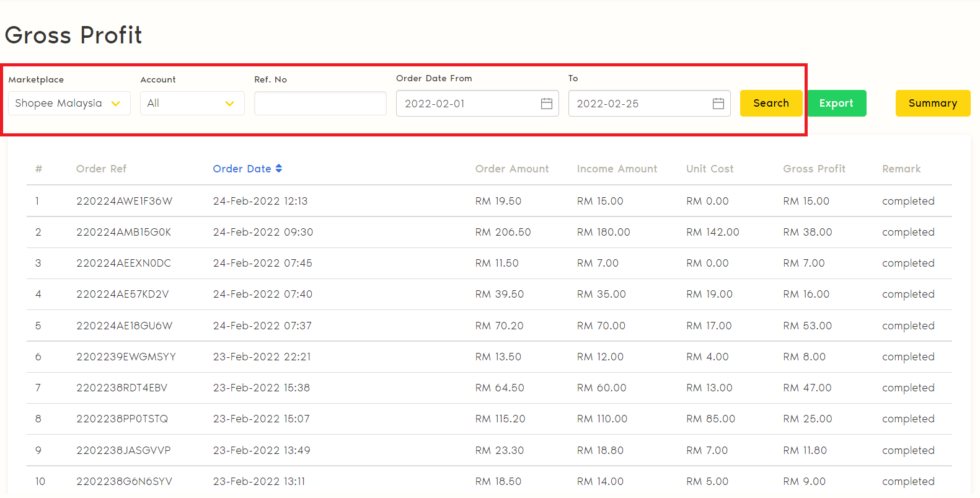
Task: Select order ref 2202238PP0TSTQ
Action: [x=122, y=419]
